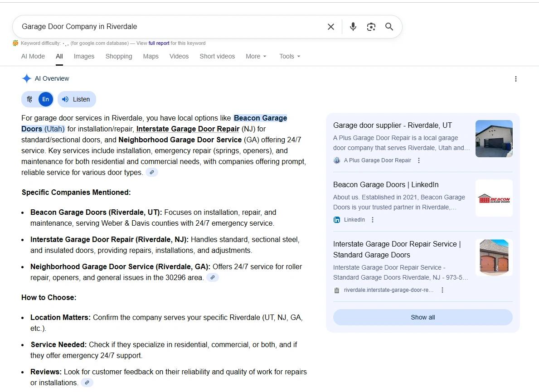The height and width of the screenshot is (392, 539).
Task: Switch to AI Mode tab
Action: pyautogui.click(x=33, y=56)
